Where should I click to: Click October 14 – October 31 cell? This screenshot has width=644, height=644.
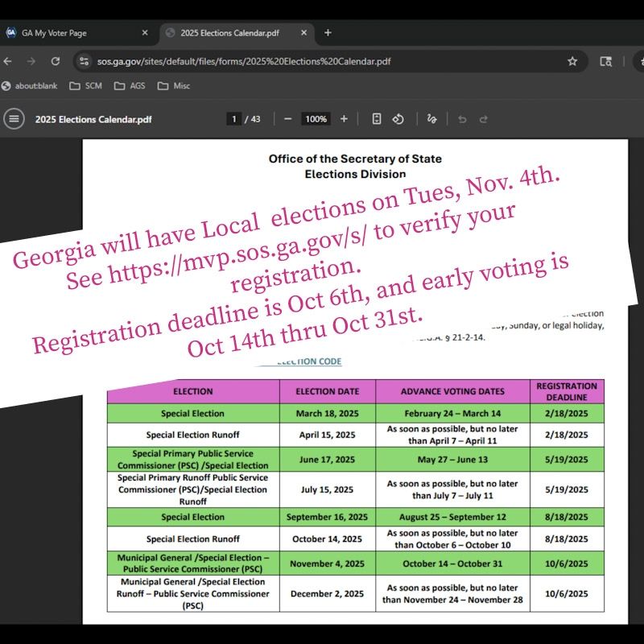point(452,563)
